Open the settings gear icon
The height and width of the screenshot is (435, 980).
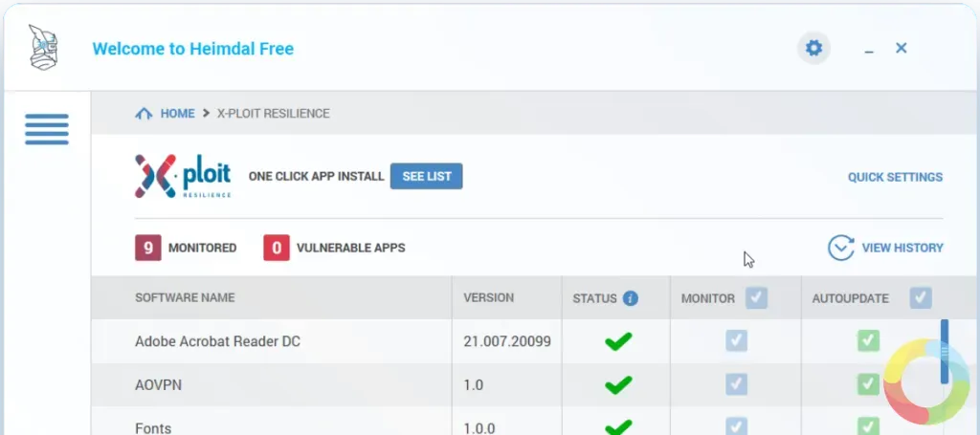coord(813,48)
